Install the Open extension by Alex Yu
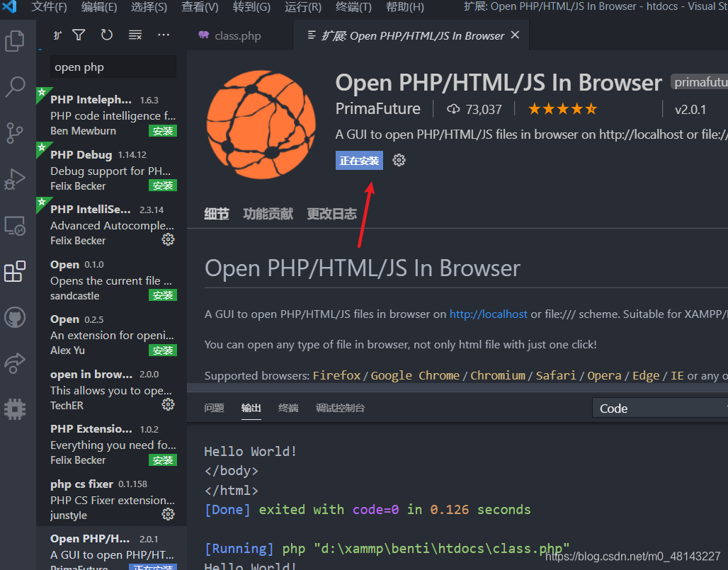This screenshot has height=570, width=728. point(162,350)
